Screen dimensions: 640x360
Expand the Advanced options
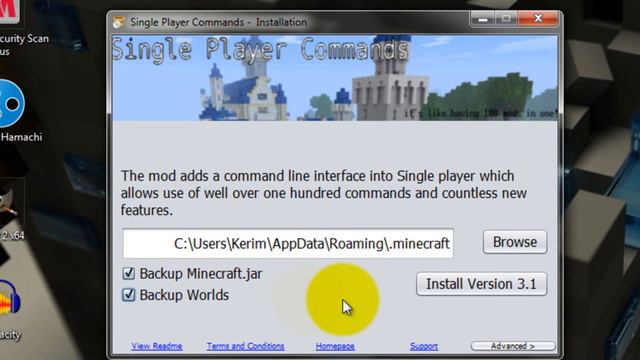pyautogui.click(x=513, y=346)
